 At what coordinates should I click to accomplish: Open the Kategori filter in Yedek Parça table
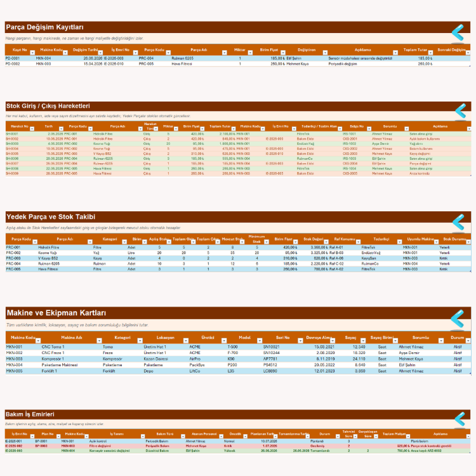coord(124,242)
